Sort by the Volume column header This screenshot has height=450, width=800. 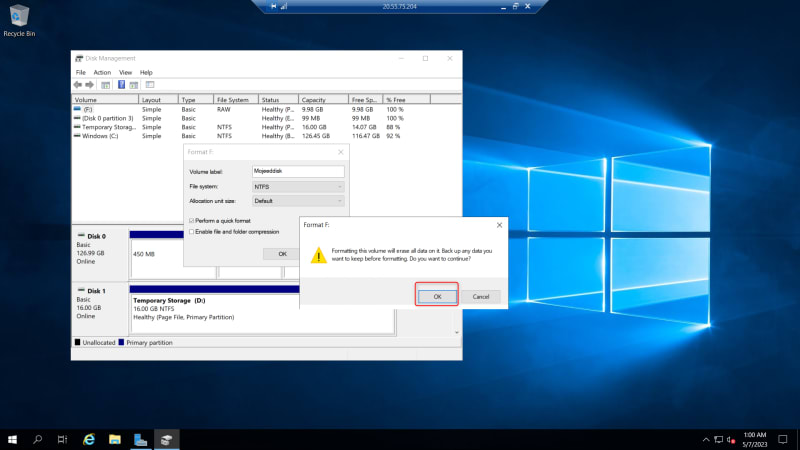coord(105,99)
